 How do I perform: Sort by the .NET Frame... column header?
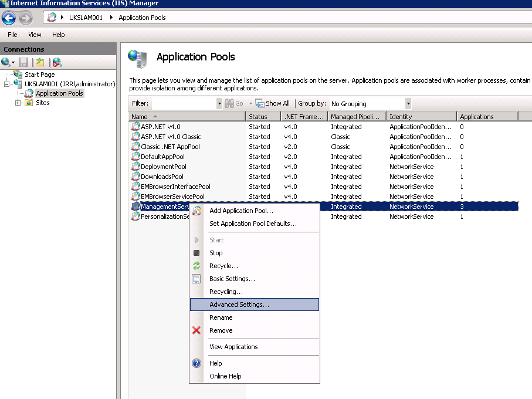point(304,116)
